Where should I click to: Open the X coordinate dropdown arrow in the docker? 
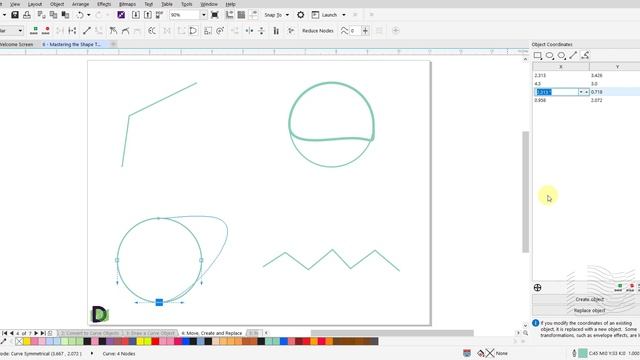click(x=581, y=92)
